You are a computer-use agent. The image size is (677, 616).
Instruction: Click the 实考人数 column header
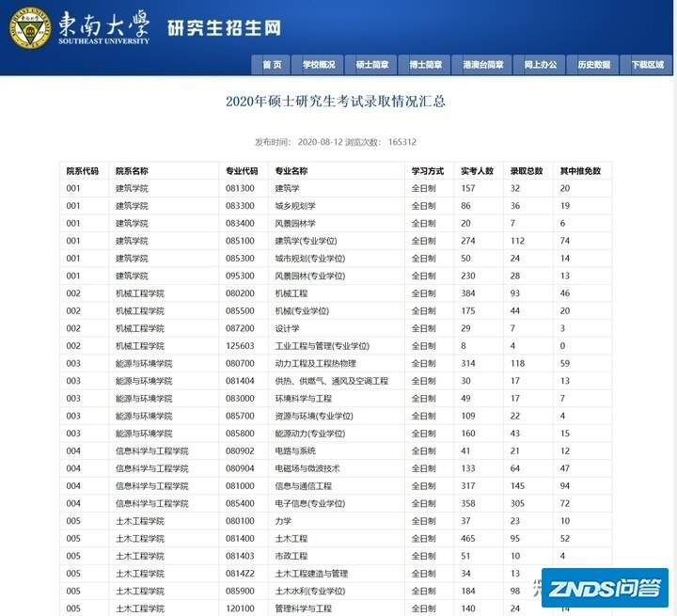pyautogui.click(x=478, y=171)
